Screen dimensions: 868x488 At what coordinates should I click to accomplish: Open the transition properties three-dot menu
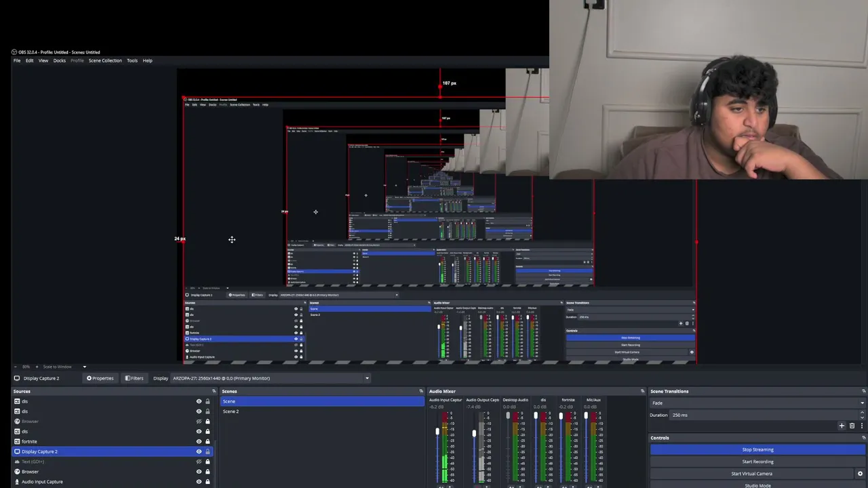point(861,426)
